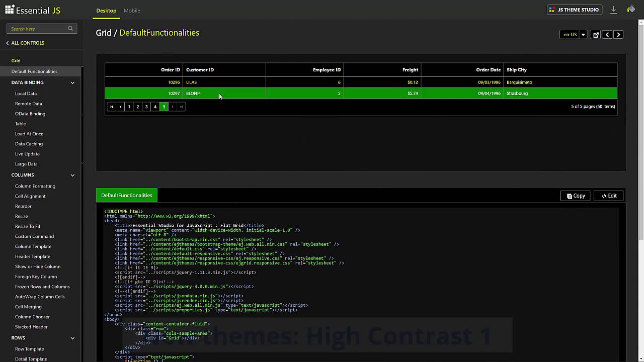
Task: Open the Stacked Header sample
Action: tap(31, 327)
